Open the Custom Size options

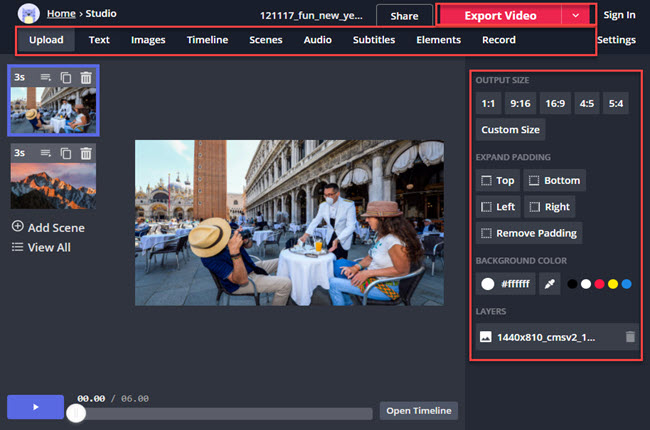click(x=510, y=130)
